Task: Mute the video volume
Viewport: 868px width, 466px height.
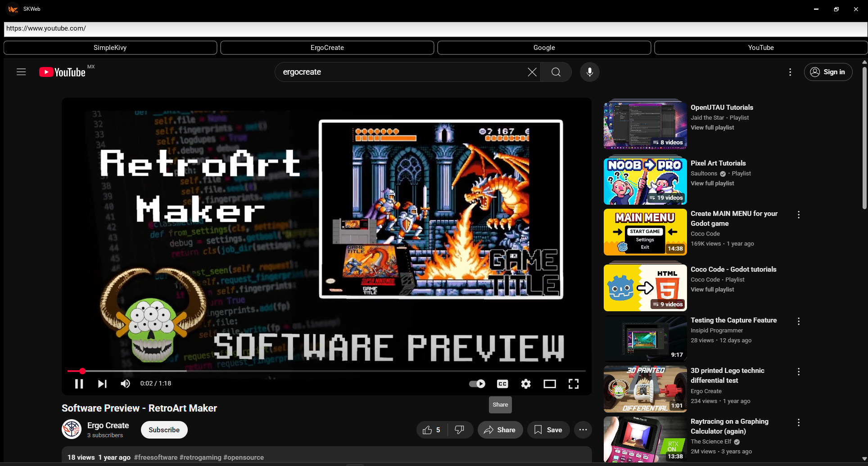Action: point(125,384)
